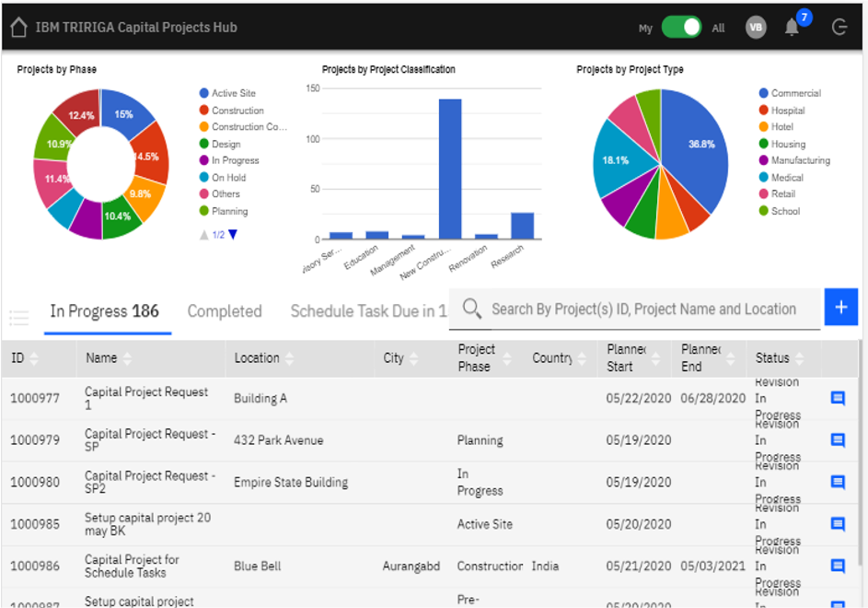Click the blue plus add project button
Viewport: 868px width, 608px height.
(x=841, y=307)
